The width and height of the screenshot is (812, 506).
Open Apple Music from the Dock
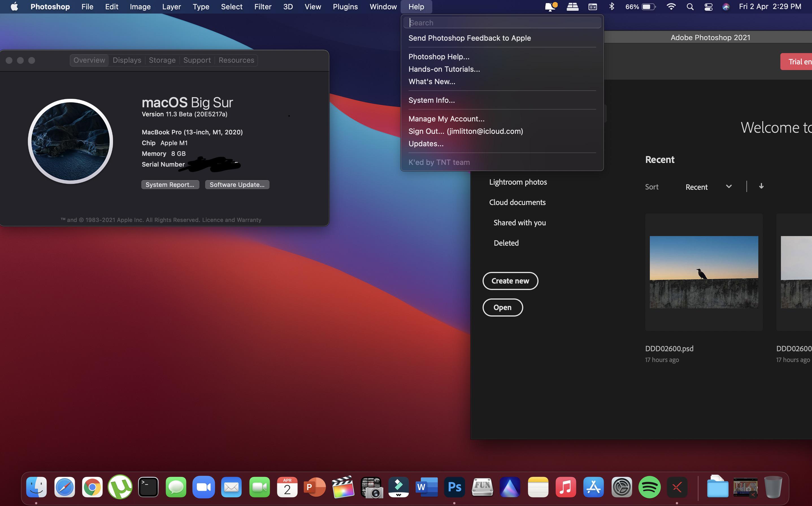pyautogui.click(x=566, y=487)
